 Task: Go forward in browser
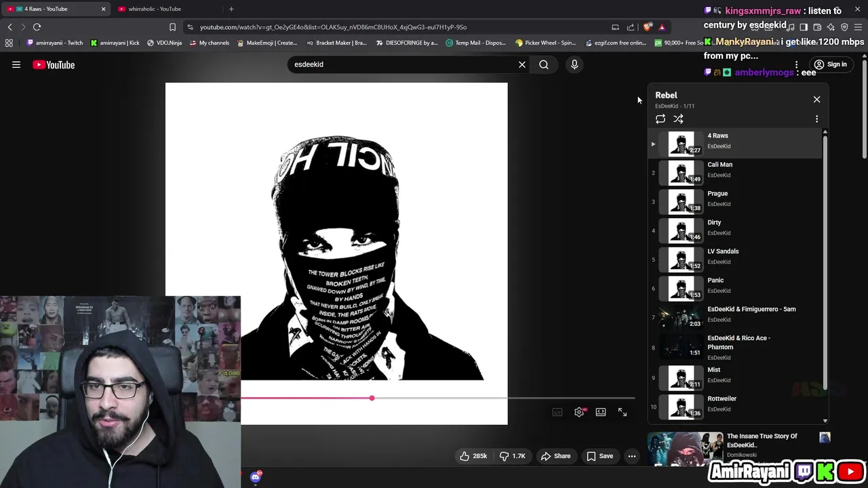pyautogui.click(x=23, y=27)
